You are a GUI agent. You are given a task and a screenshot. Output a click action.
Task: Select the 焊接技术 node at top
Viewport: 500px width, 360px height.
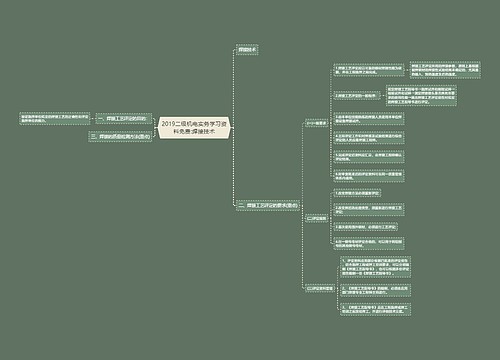(247, 50)
